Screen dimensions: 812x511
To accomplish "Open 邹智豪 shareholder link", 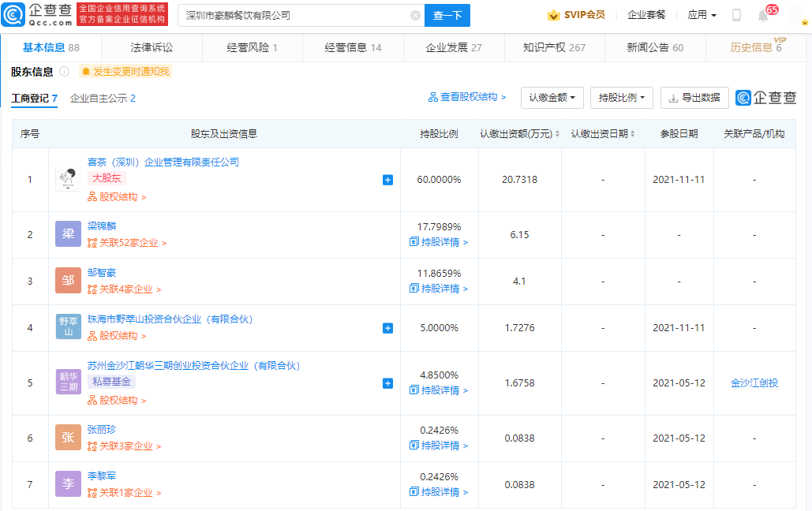I will click(x=102, y=272).
